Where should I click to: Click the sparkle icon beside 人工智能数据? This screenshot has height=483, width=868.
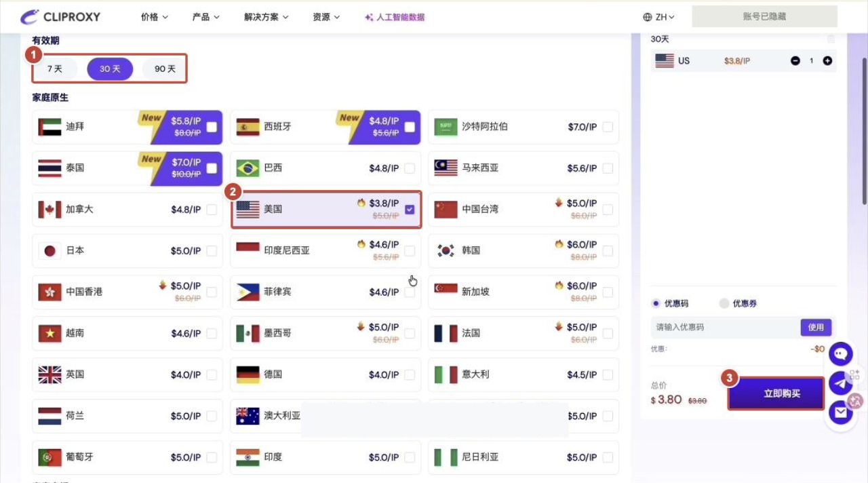[x=369, y=18]
